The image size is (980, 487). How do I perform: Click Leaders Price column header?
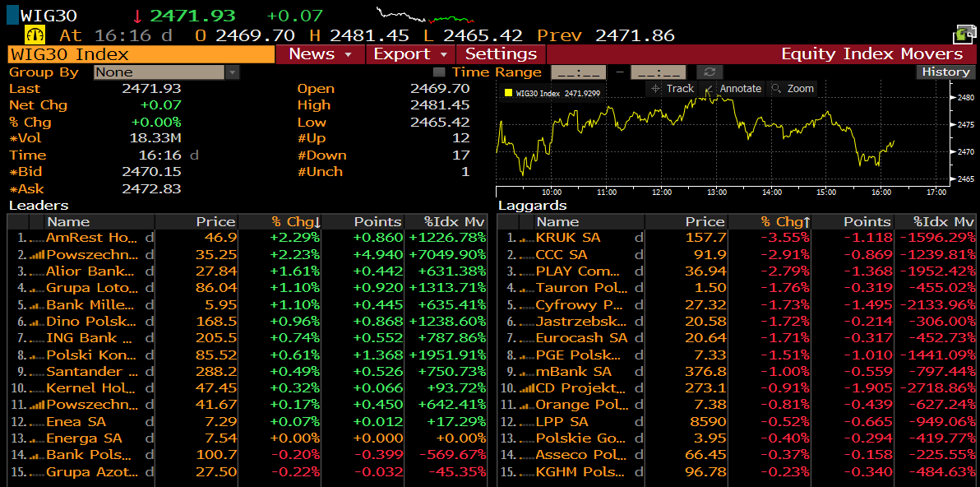(196, 221)
